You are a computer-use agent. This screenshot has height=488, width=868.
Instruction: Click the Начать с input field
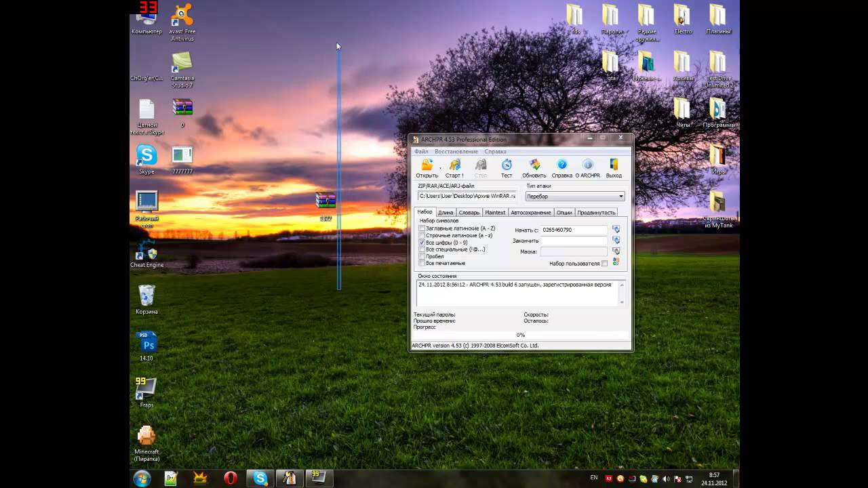(574, 230)
